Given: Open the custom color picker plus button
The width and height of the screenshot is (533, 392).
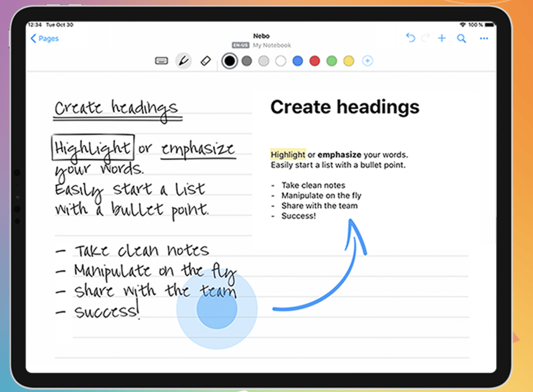Looking at the screenshot, I should 367,61.
